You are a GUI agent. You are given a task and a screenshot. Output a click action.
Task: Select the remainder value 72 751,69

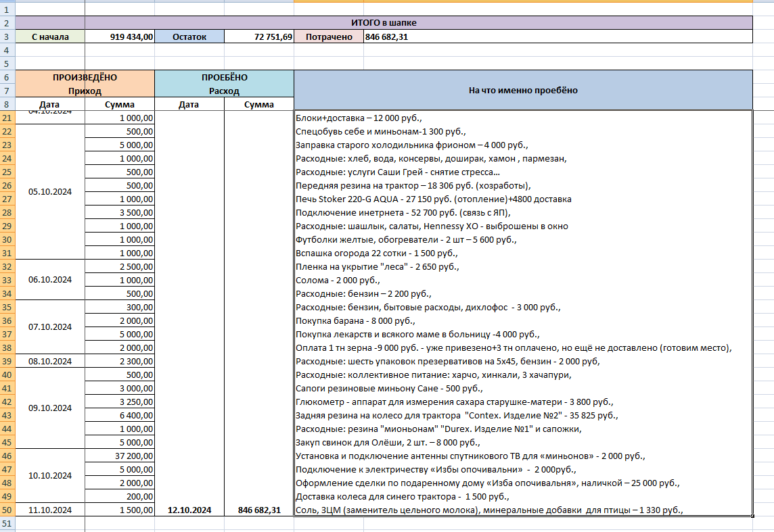pyautogui.click(x=258, y=37)
